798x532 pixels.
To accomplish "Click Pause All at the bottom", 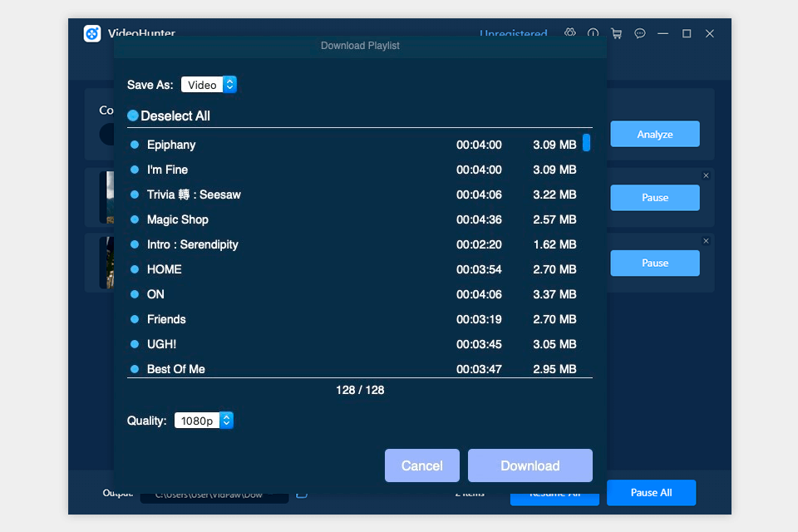I will pyautogui.click(x=651, y=492).
